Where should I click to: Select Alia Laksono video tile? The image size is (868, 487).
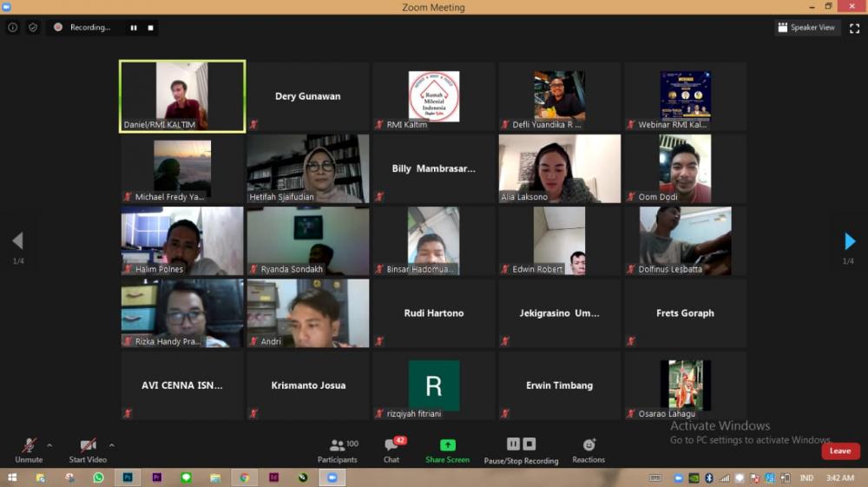pyautogui.click(x=559, y=168)
